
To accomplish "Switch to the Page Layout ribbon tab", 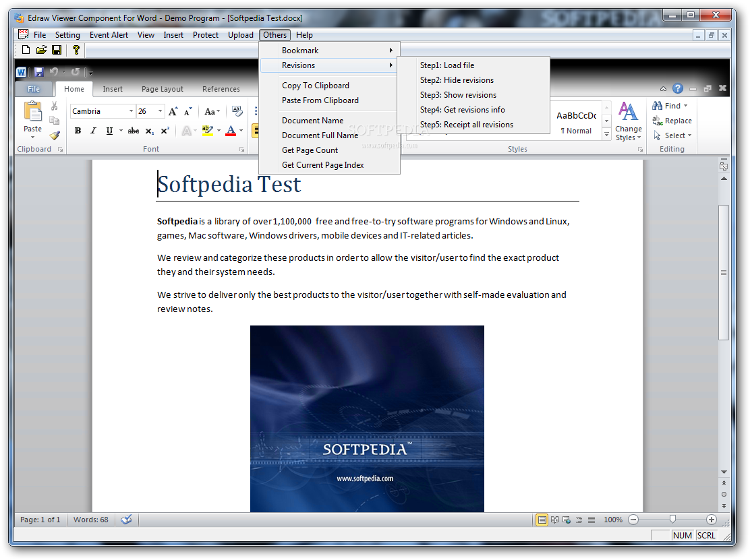I will [162, 89].
